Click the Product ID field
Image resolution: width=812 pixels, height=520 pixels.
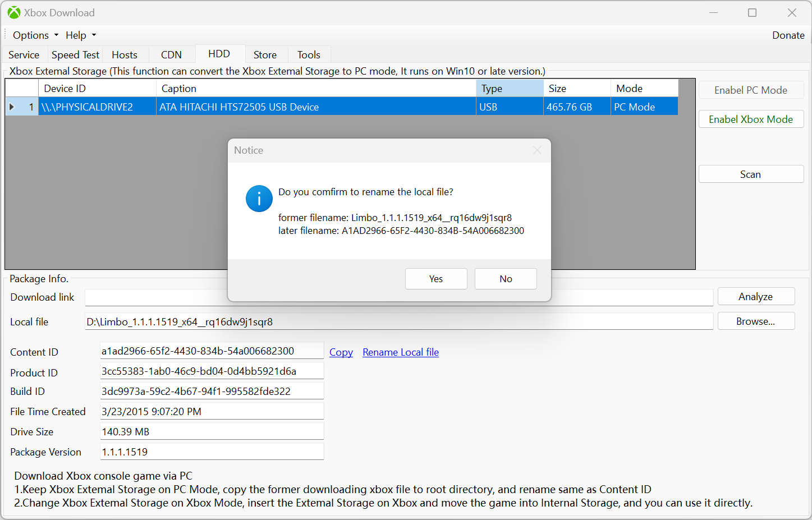212,371
